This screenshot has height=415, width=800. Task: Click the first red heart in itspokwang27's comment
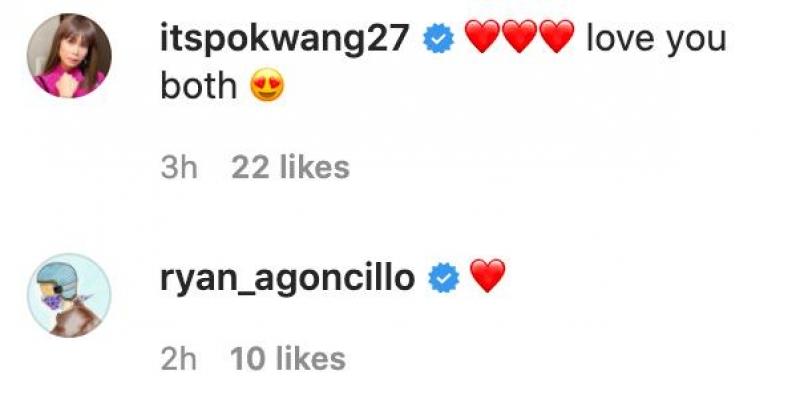[x=482, y=37]
